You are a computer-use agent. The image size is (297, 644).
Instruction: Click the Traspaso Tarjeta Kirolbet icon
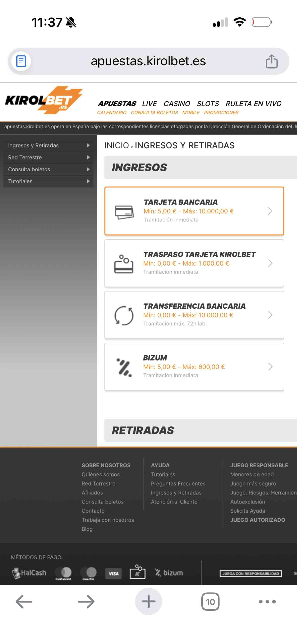point(124,264)
